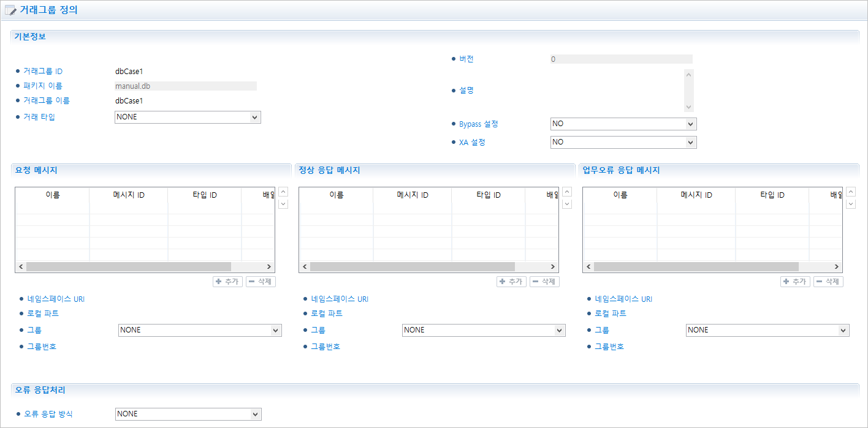
Task: Click 메시지 ID column header in 요청 메시지
Action: (129, 195)
